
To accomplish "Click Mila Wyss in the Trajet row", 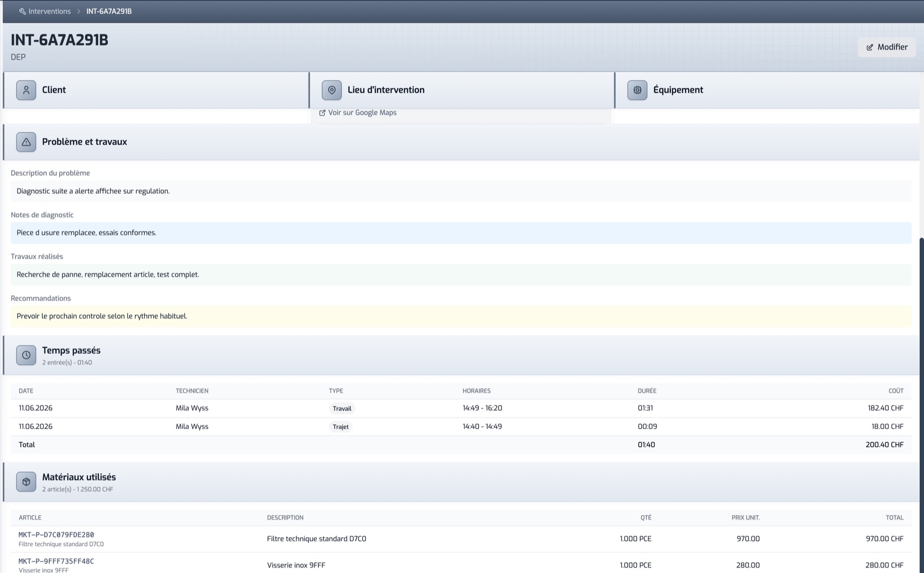I will point(192,427).
